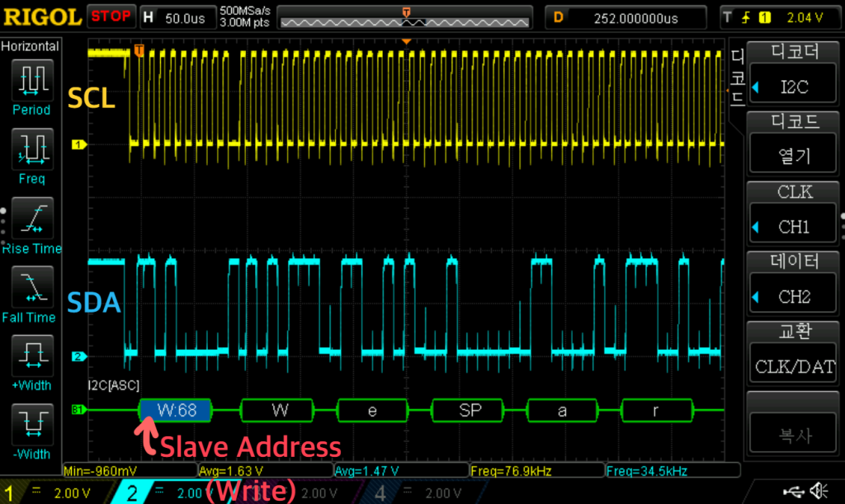Click the Min=-960mV measurement readout
845x504 pixels.
[x=130, y=471]
